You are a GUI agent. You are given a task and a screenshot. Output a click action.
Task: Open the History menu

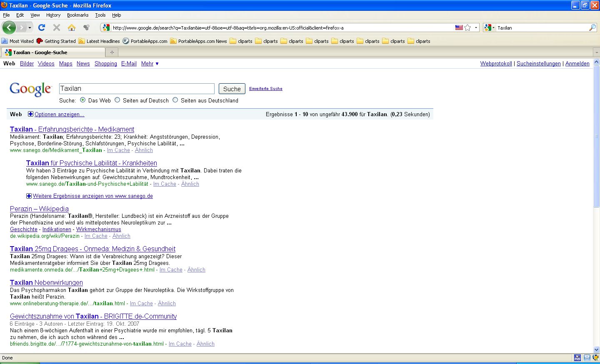(x=53, y=15)
